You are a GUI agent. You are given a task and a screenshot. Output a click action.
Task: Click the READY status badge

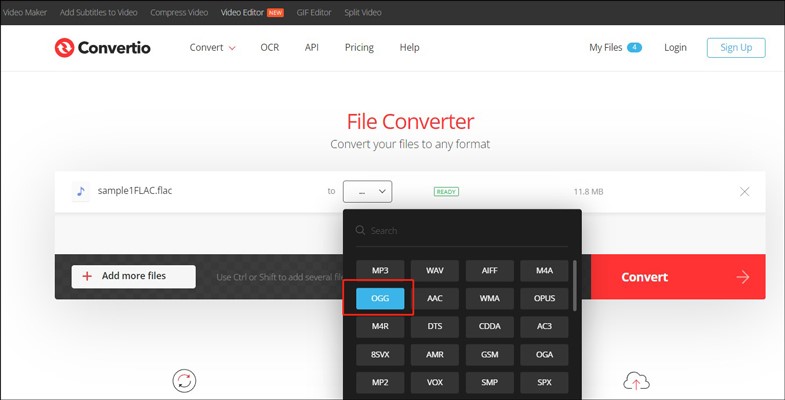[446, 192]
